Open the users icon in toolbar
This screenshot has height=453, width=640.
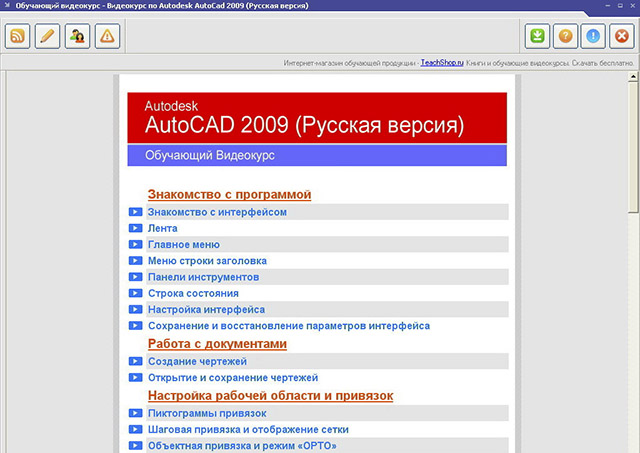77,36
